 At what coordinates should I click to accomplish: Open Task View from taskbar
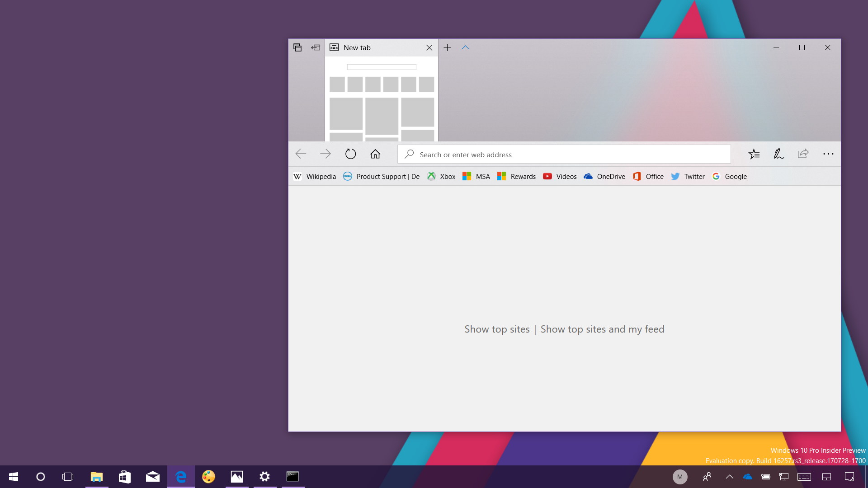point(68,477)
